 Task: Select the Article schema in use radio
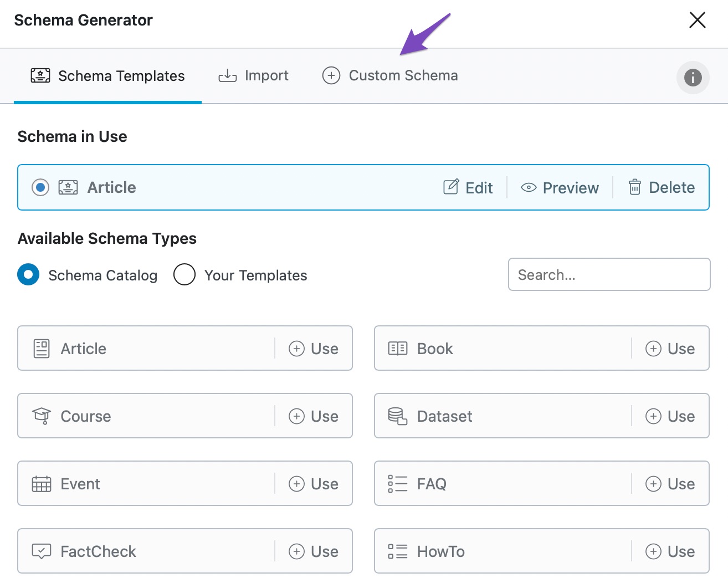40,187
